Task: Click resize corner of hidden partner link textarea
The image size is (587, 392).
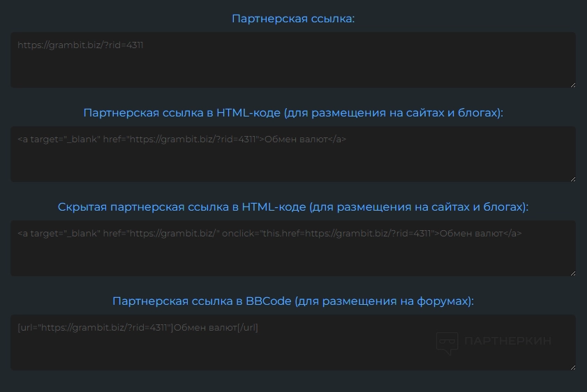Action: click(572, 273)
